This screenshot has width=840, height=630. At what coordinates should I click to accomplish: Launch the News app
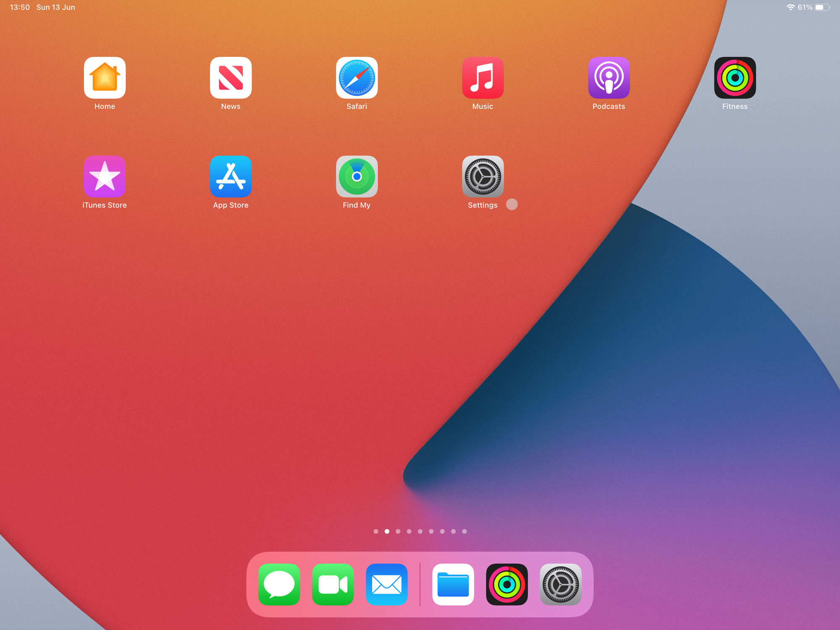pyautogui.click(x=231, y=78)
